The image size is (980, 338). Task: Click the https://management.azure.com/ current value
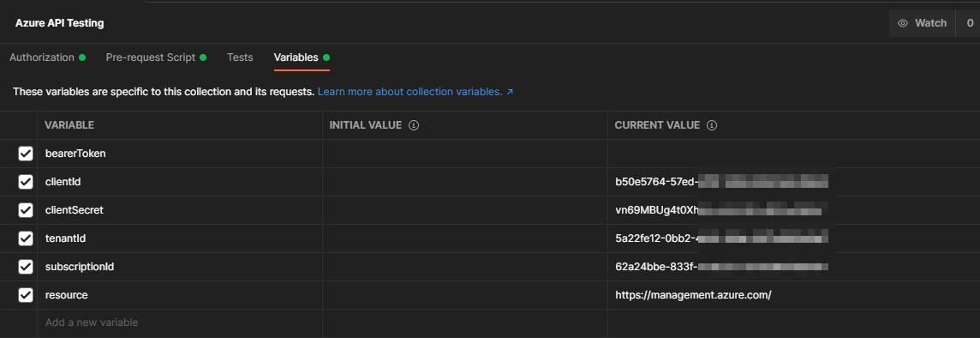point(693,295)
